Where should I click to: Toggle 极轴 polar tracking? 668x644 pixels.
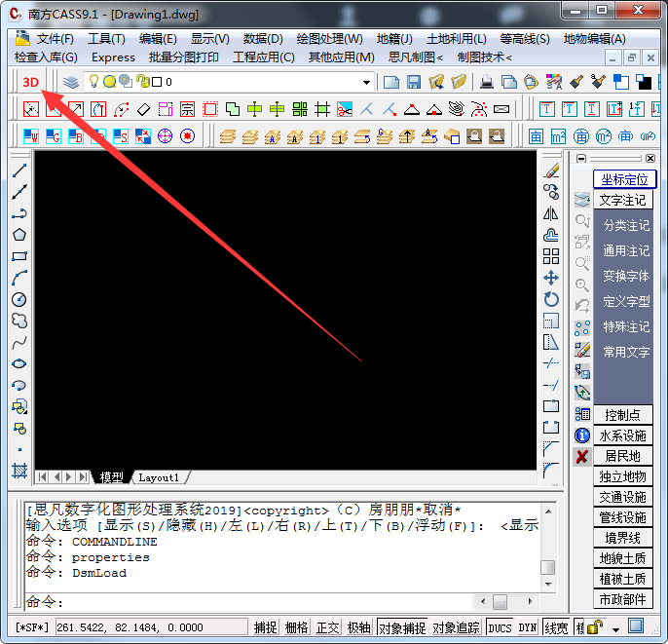pyautogui.click(x=358, y=627)
